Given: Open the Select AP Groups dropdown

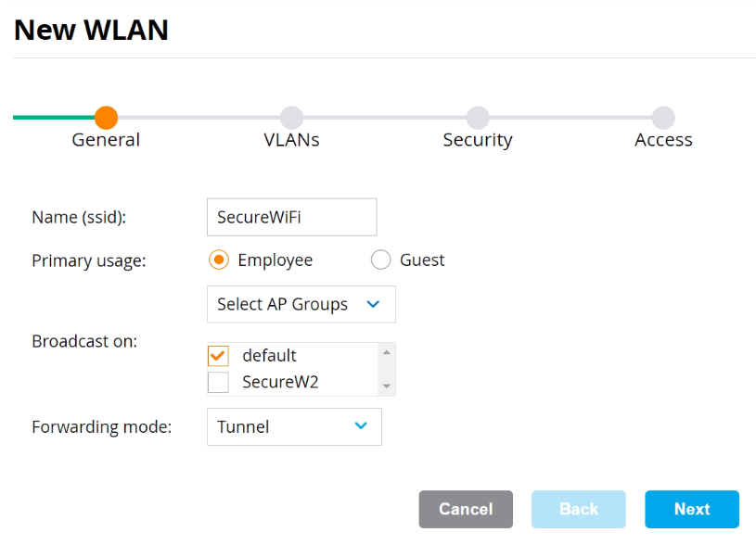Looking at the screenshot, I should pos(301,304).
